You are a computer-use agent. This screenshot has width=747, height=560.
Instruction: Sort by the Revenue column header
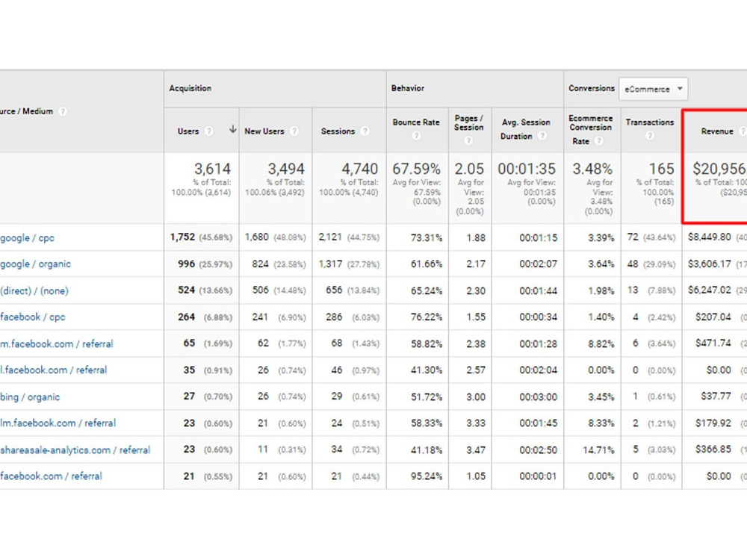717,131
